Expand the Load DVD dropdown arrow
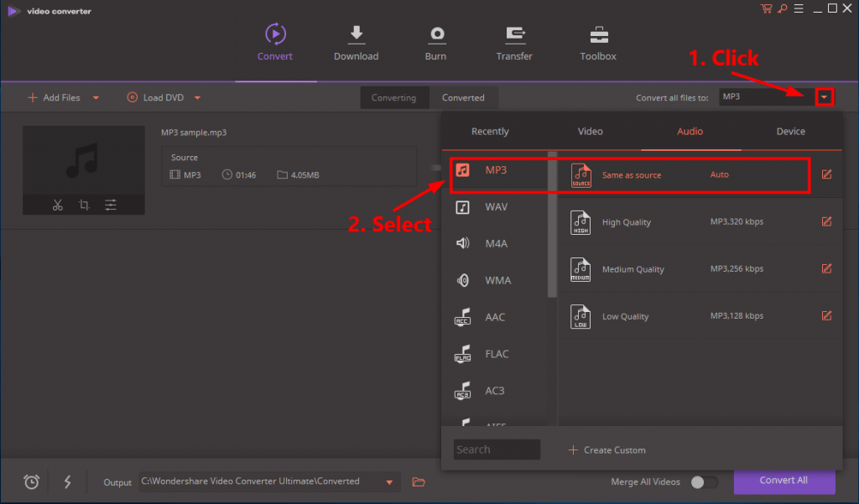 [x=197, y=98]
